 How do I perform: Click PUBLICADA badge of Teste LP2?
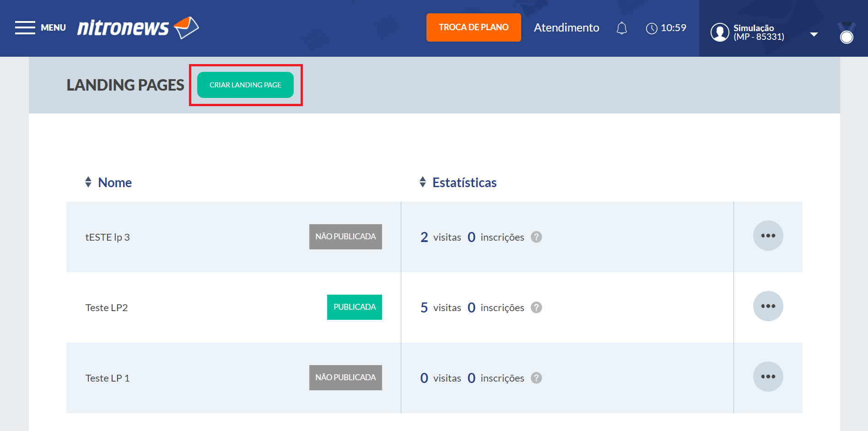355,307
